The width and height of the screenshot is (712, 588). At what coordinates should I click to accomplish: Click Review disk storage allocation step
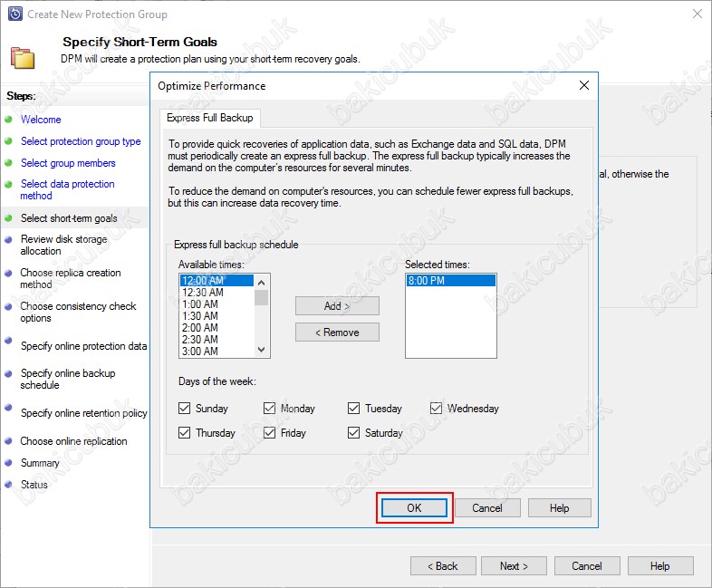coord(63,246)
